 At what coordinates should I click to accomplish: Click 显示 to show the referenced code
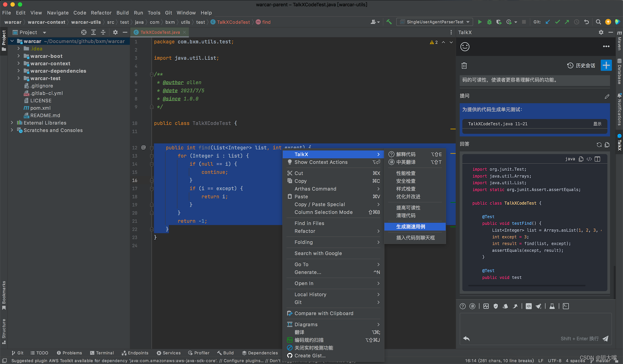coord(597,124)
